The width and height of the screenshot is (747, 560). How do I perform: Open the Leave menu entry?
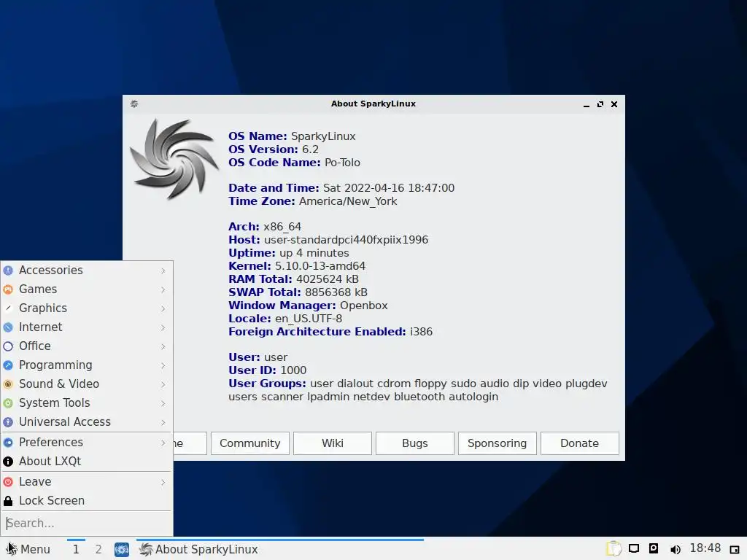pos(86,482)
